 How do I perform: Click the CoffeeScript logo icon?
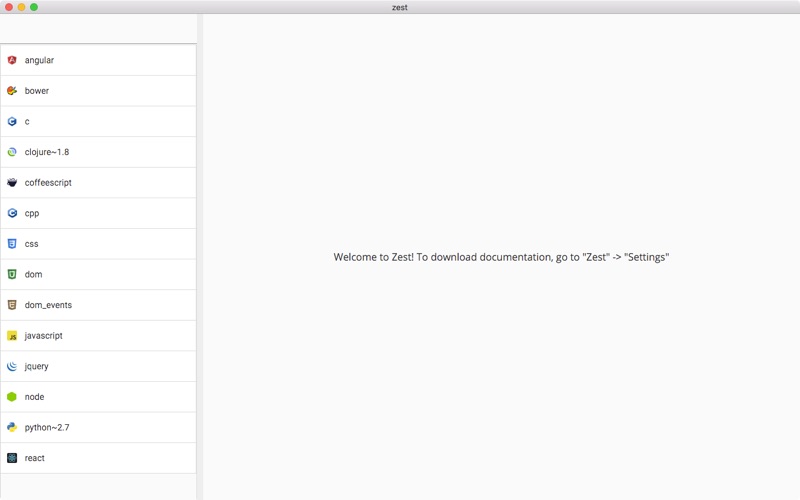(12, 183)
